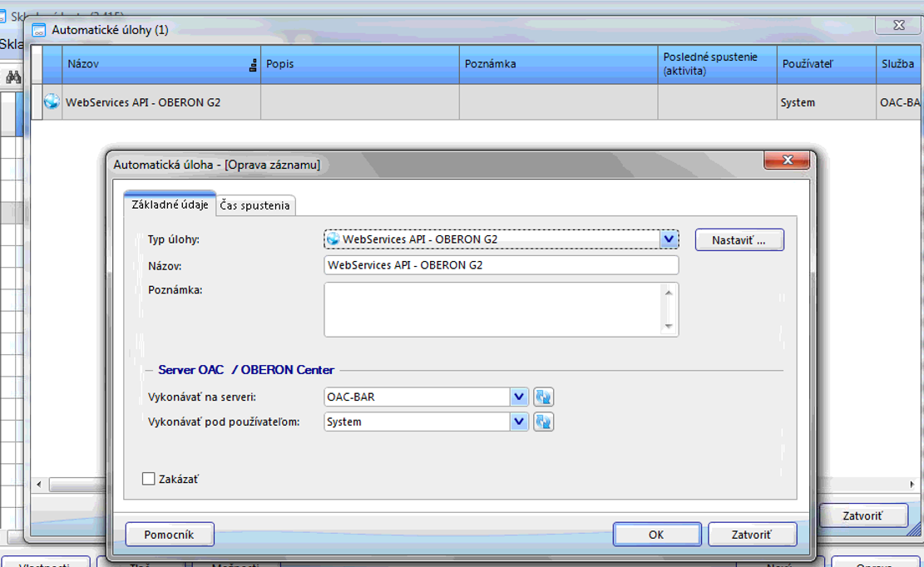Screen dimensions: 924x567
Task: Tick the Zakázať checkbox
Action: point(149,479)
